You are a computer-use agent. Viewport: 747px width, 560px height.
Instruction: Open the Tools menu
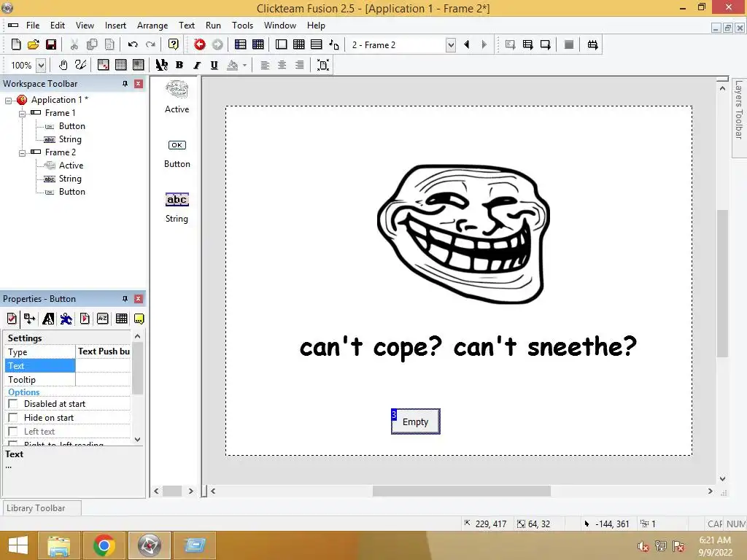[x=242, y=26]
